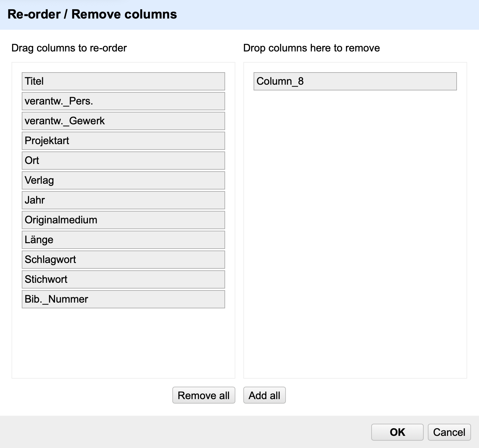Select the Titel column item
This screenshot has height=448, width=479.
pyautogui.click(x=123, y=81)
